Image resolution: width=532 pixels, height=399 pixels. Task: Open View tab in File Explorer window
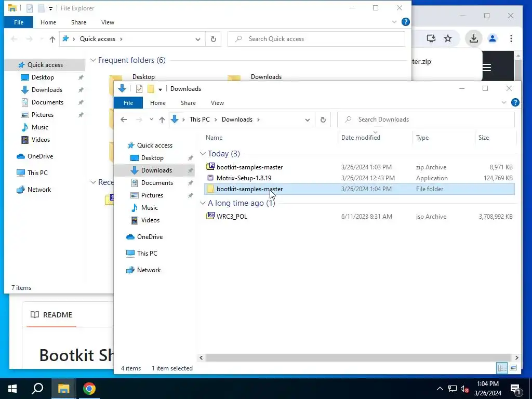click(x=108, y=22)
